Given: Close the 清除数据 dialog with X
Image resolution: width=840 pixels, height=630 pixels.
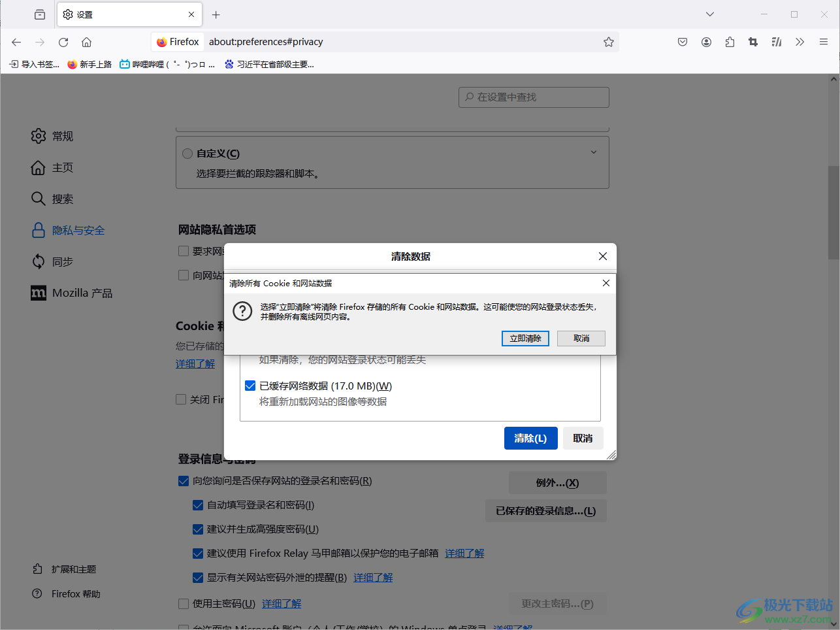Looking at the screenshot, I should coord(603,256).
